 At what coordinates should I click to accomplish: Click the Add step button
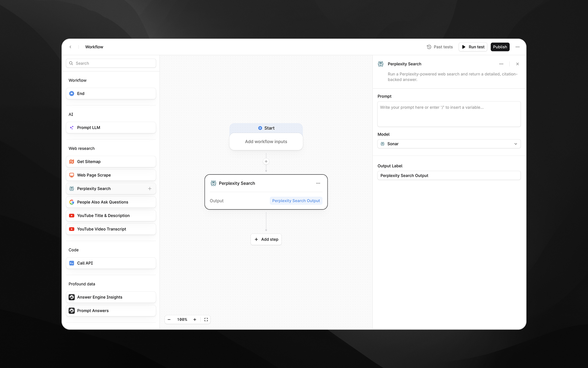click(x=266, y=240)
